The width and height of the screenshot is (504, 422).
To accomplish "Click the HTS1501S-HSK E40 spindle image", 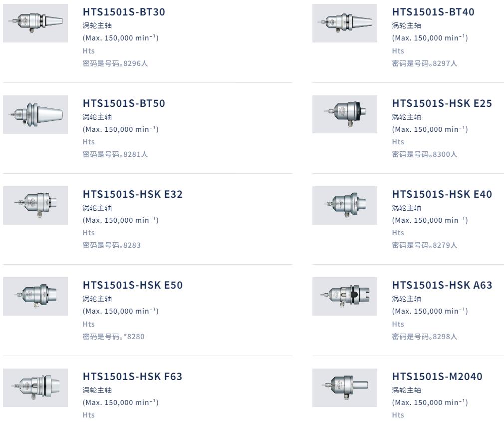I will 345,205.
